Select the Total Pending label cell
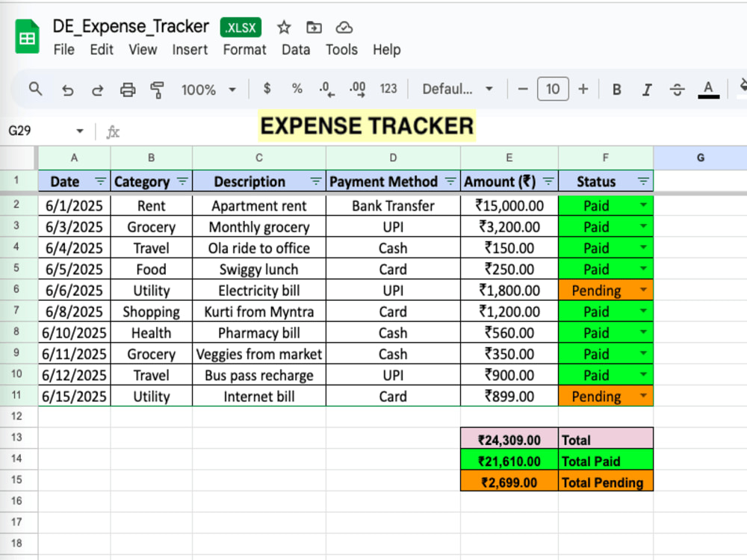Image resolution: width=747 pixels, height=560 pixels. pyautogui.click(x=606, y=481)
